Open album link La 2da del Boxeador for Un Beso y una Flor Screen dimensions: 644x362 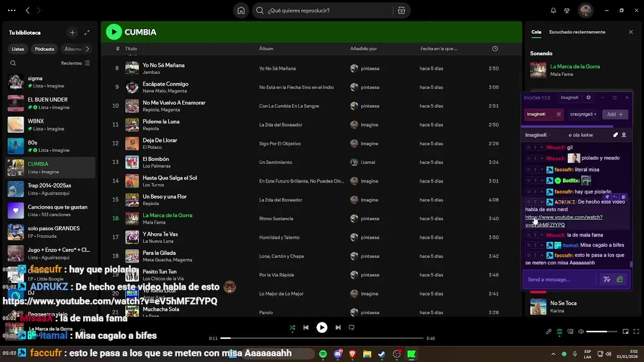point(281,200)
